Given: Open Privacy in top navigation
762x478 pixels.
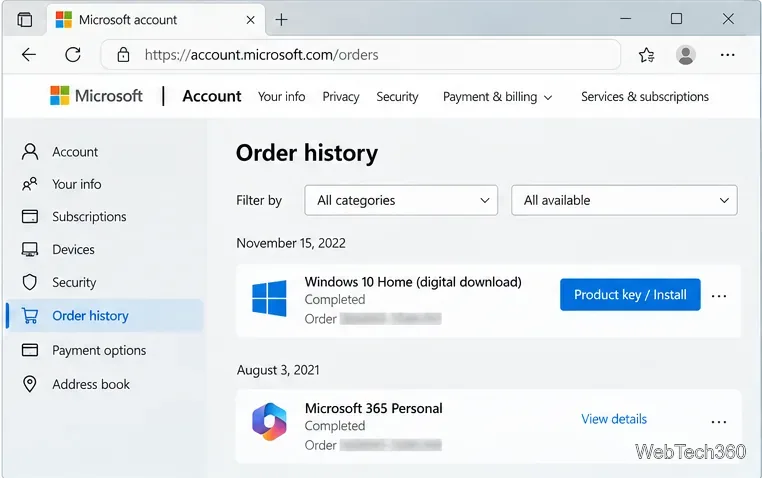Looking at the screenshot, I should (341, 97).
